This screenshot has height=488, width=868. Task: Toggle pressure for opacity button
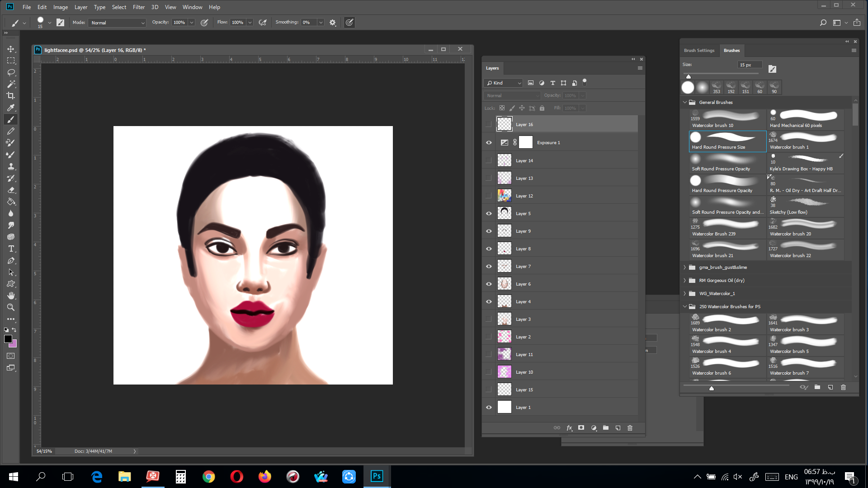pos(204,23)
